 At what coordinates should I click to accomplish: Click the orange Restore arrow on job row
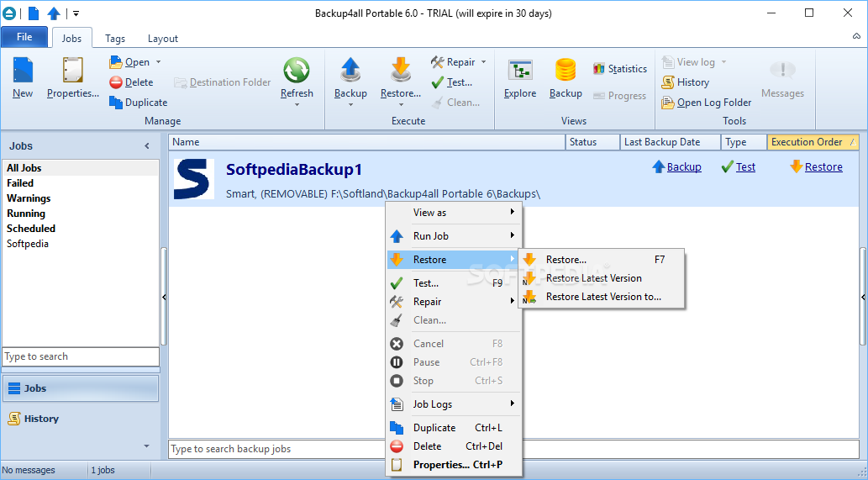point(796,166)
